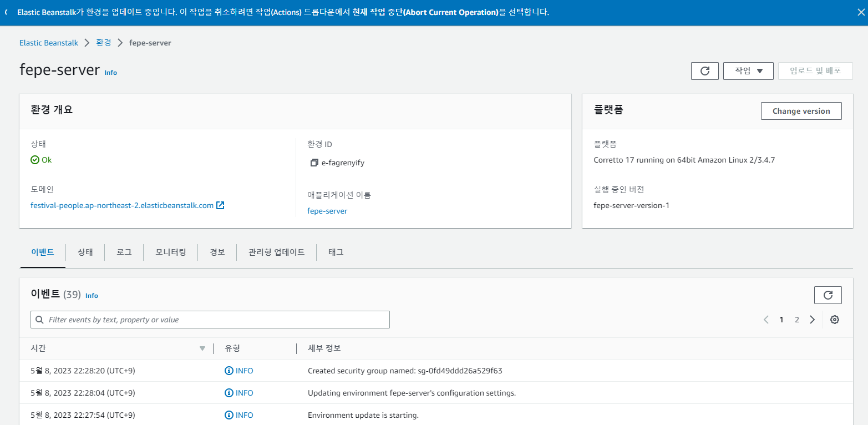Click 'Updating environment fepe-server's configuration settings' text
Screen dimensions: 868x425
tap(412, 393)
